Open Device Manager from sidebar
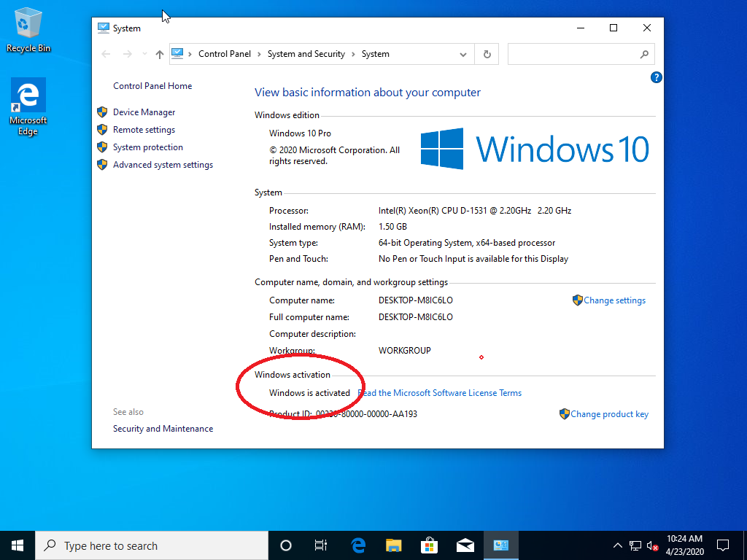The image size is (747, 560). pos(144,112)
